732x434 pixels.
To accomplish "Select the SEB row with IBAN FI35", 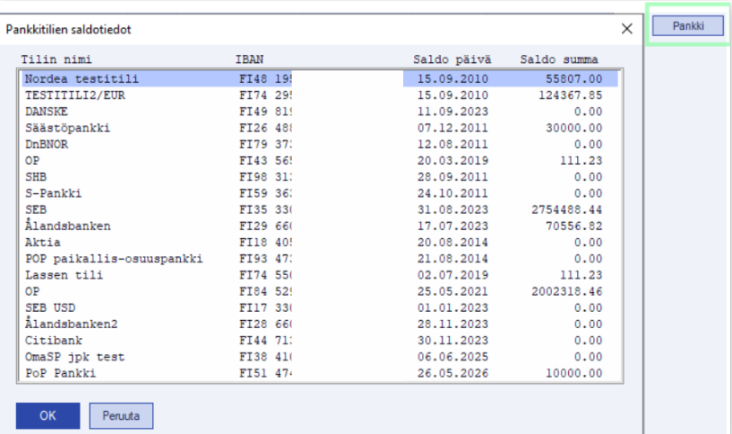I will point(320,210).
